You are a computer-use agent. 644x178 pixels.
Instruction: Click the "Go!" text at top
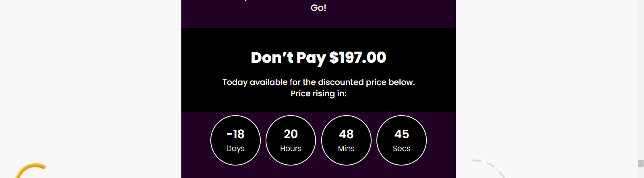(318, 8)
